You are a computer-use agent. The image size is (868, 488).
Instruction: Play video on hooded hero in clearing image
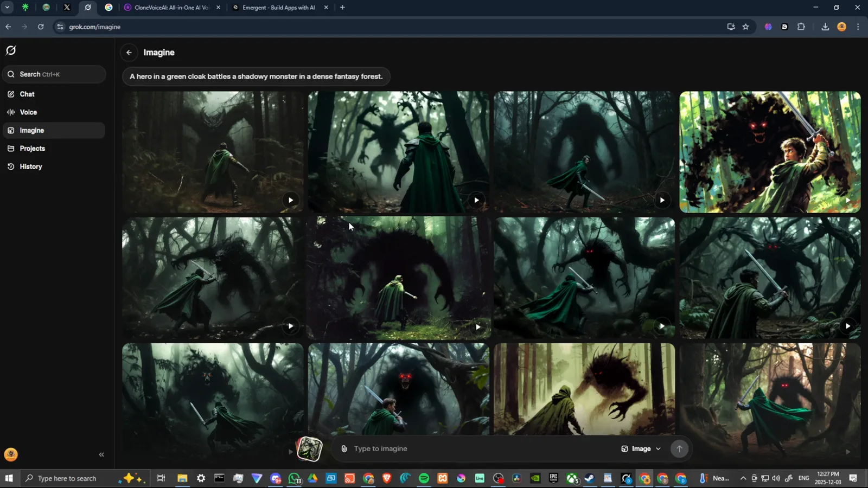point(478,326)
